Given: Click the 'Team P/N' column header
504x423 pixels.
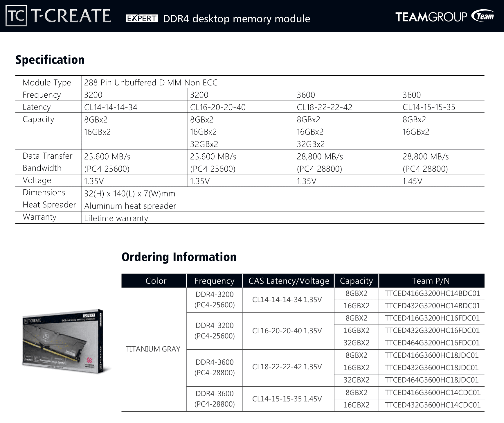Looking at the screenshot, I should 431,281.
